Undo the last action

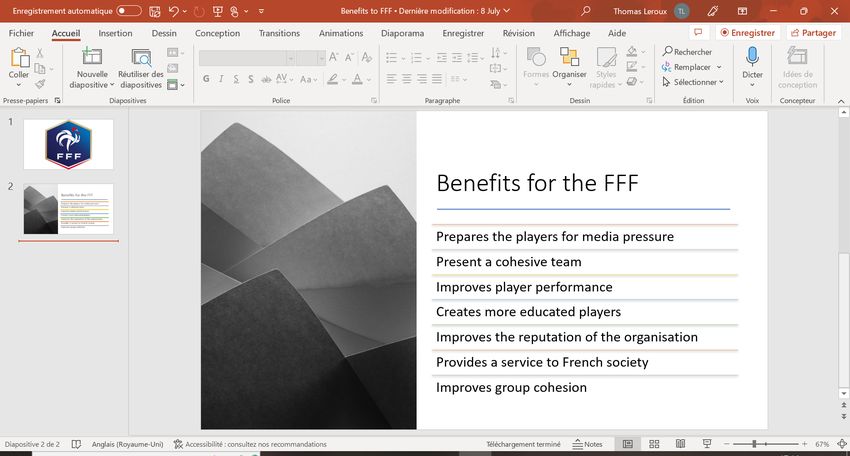pyautogui.click(x=173, y=11)
